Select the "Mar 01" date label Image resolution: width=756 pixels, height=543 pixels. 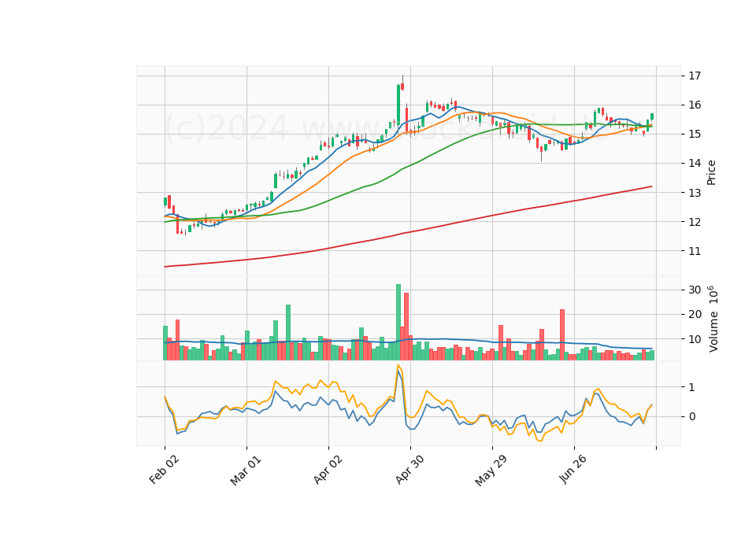point(246,471)
